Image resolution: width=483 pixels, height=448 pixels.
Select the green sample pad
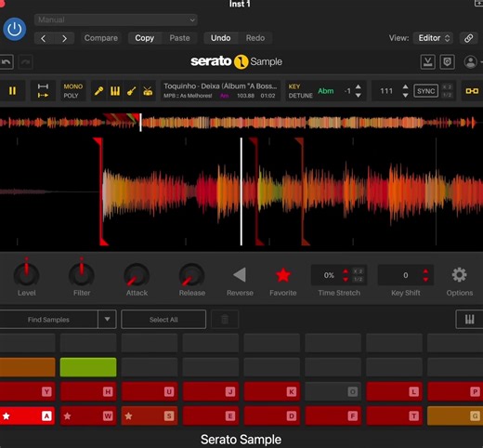pos(88,367)
